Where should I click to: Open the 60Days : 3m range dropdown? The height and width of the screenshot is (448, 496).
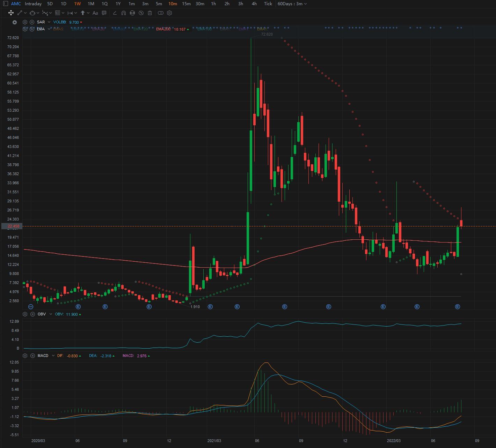pos(292,3)
